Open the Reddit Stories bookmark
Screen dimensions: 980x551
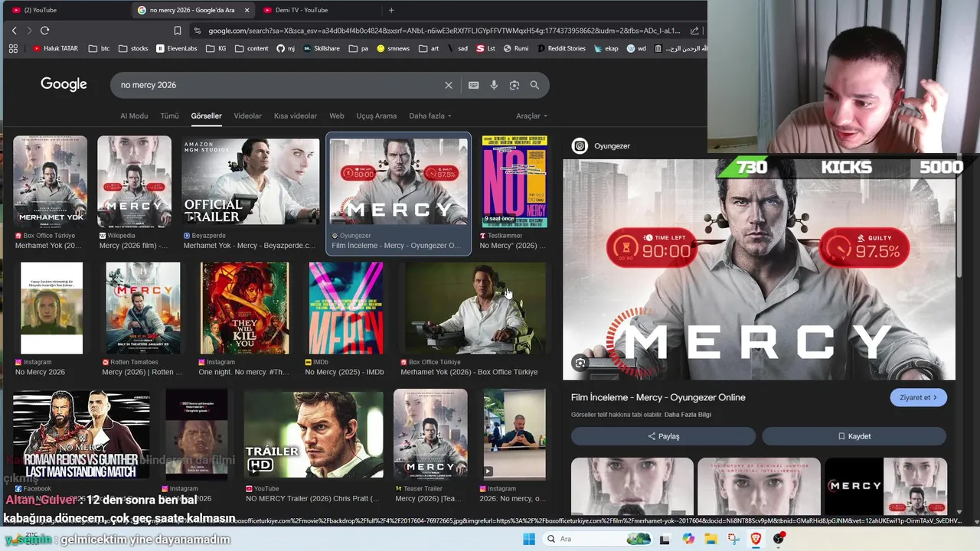pos(561,48)
